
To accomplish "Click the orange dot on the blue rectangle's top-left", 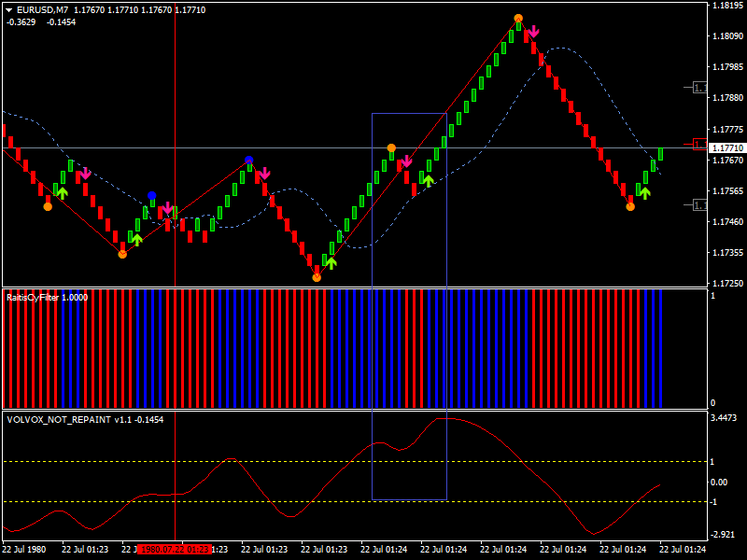I will coord(391,147).
